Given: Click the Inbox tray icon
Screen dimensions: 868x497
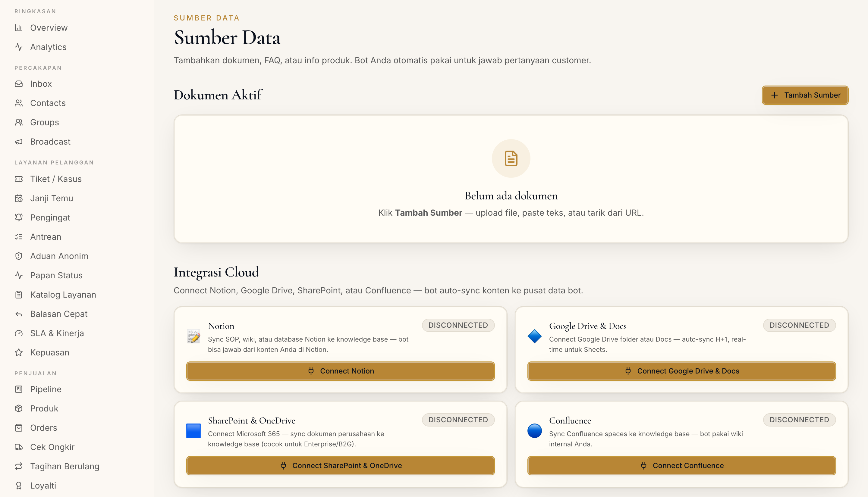Looking at the screenshot, I should (x=19, y=84).
